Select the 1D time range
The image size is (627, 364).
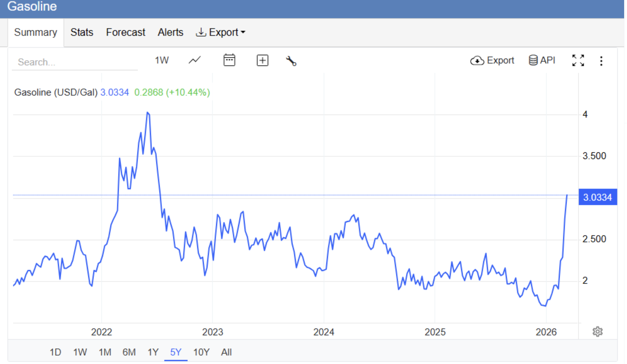point(55,352)
